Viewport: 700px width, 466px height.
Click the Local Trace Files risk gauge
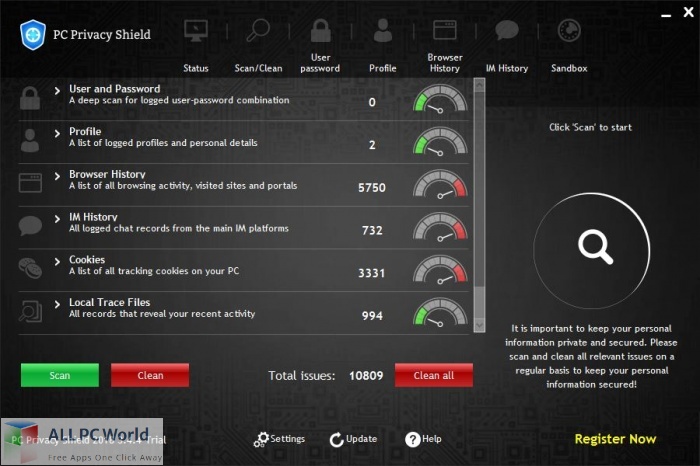click(440, 312)
